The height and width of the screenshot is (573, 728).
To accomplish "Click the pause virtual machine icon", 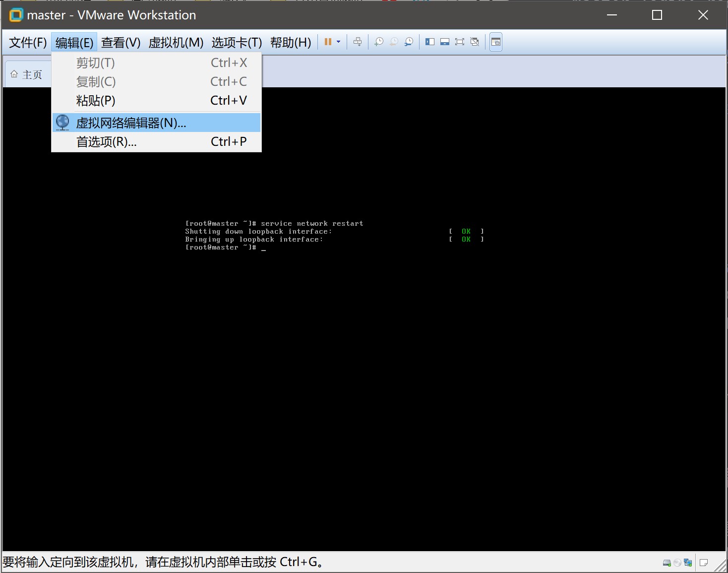I will (x=328, y=42).
